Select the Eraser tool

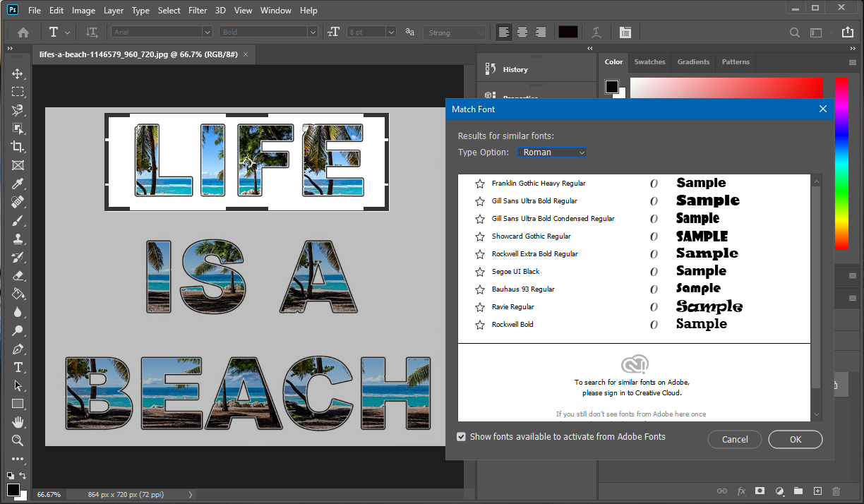[x=18, y=275]
